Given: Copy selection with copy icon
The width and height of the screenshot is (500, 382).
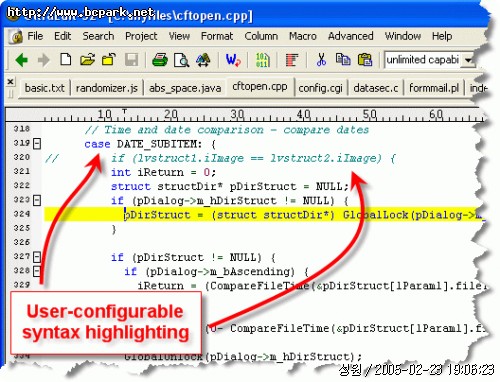Looking at the screenshot, I should coord(343,59).
